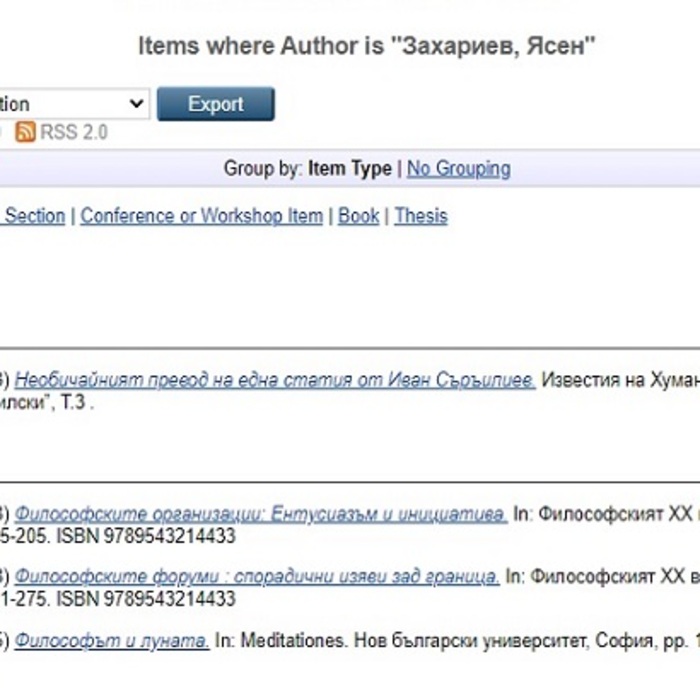The width and height of the screenshot is (700, 700).
Task: Open "Философските организации: Ентусиазъм и инициатива" item
Action: 261,515
